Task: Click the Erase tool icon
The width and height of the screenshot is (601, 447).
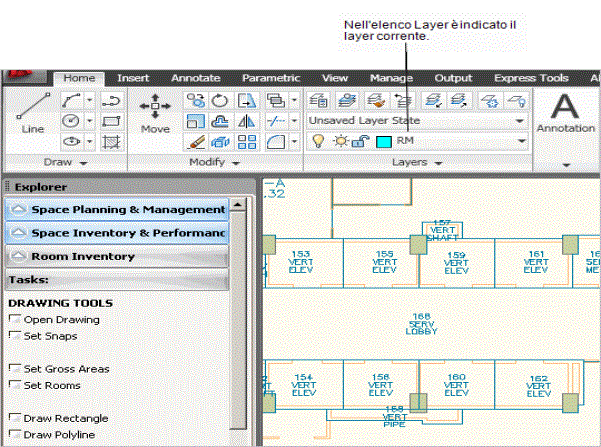Action: pos(195,142)
